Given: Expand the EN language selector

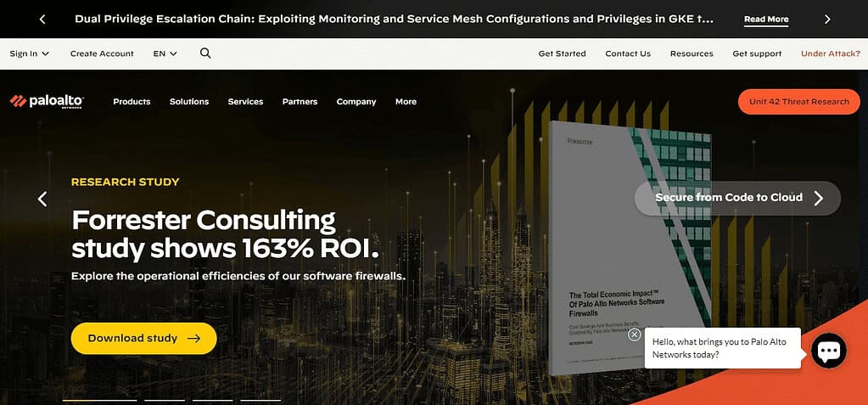Looking at the screenshot, I should 165,53.
